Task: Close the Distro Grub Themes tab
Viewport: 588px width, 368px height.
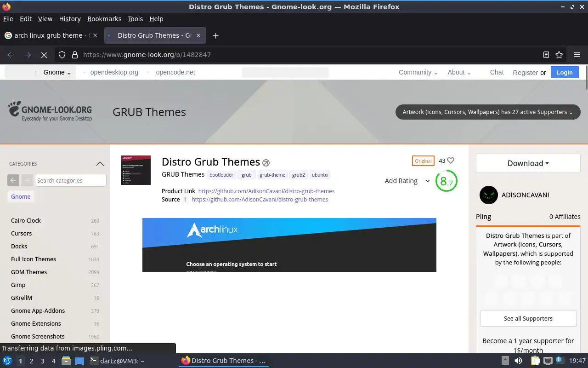Action: point(198,35)
